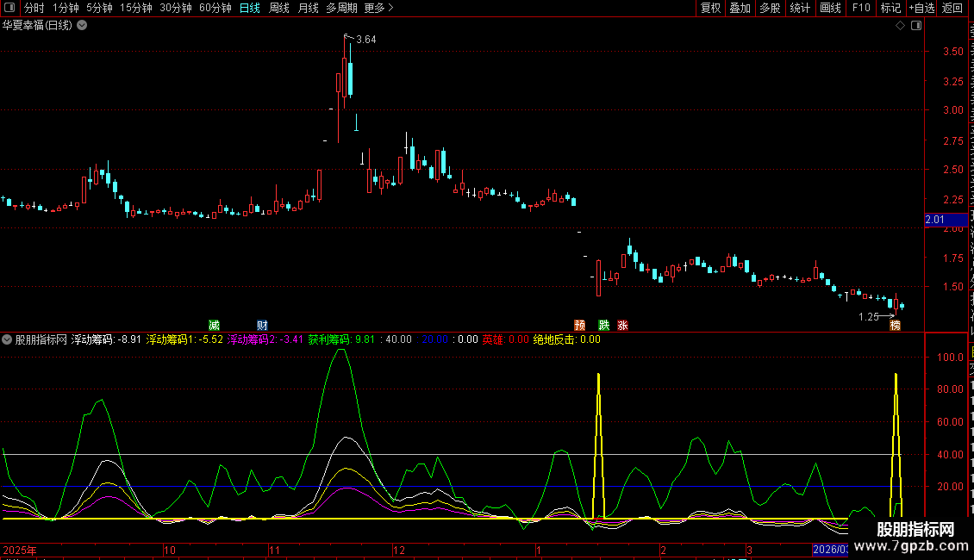Click the diamond icon at chart top-right

coord(900,26)
